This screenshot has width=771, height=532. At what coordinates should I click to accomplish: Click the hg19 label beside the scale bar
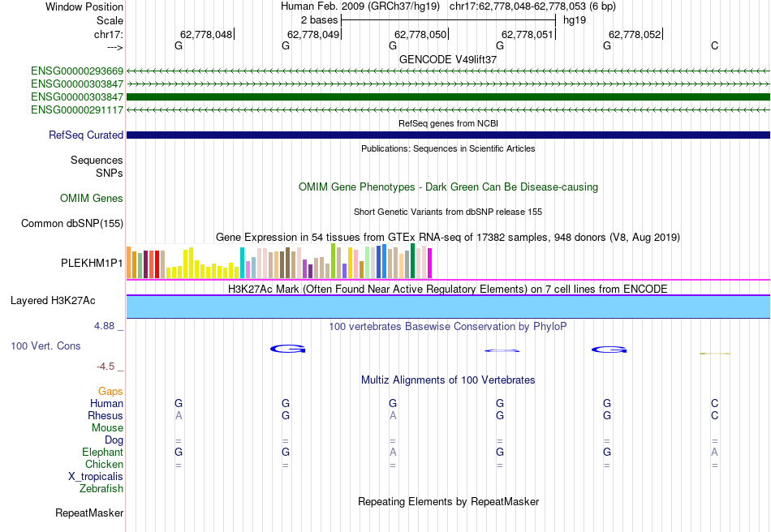point(575,20)
